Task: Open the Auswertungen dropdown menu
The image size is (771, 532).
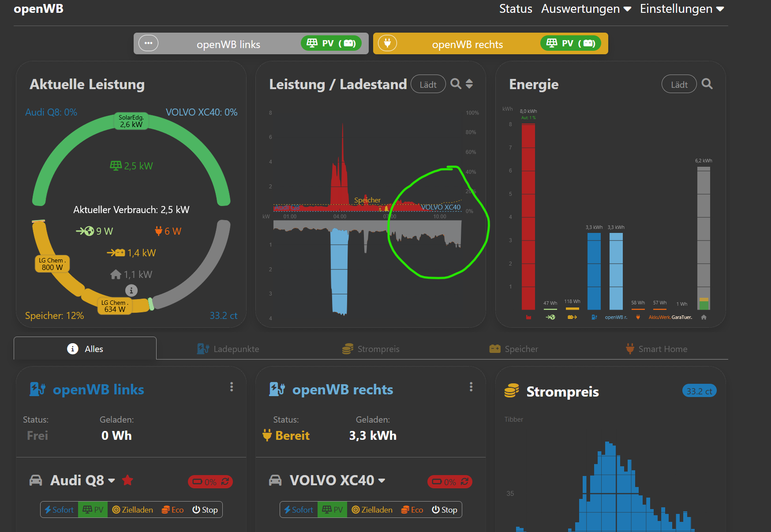Action: (586, 9)
